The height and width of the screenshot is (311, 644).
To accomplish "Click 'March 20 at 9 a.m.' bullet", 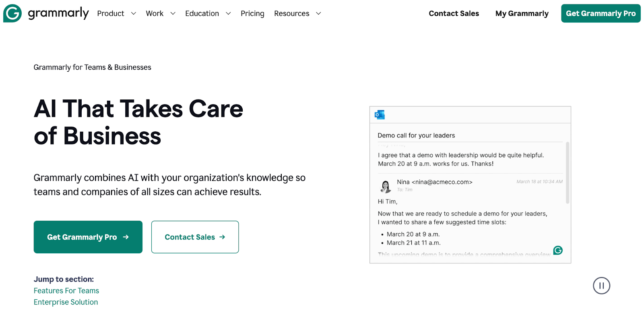I will tap(413, 234).
